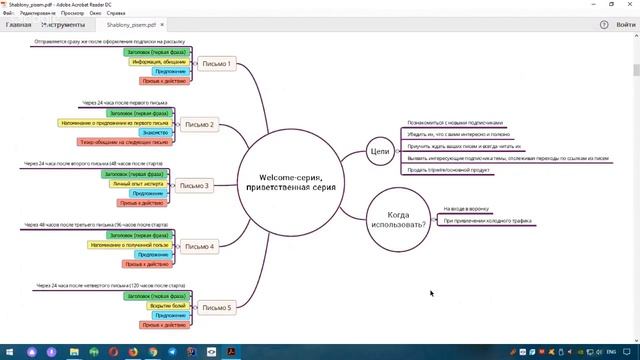Switch to Adobe Acrobat Reader taskbar icon

point(231,352)
